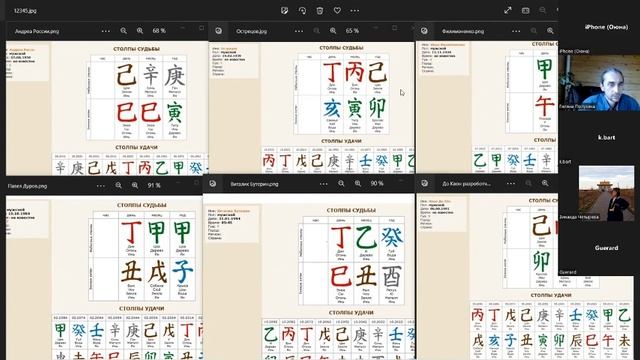
Task: Open more options in Виталик Бутерин.png window
Action: [324, 184]
